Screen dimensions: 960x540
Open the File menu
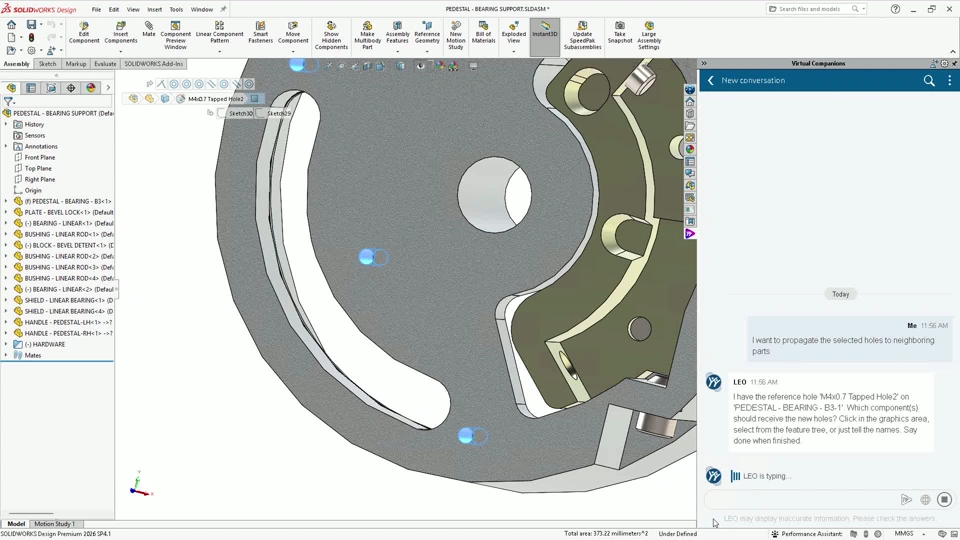click(96, 9)
